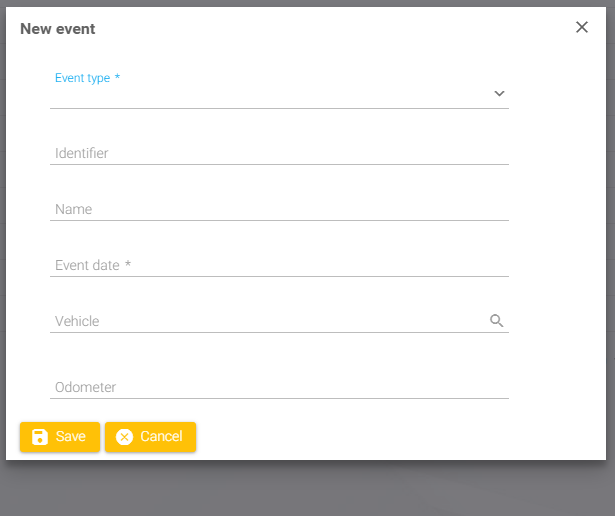615x516 pixels.
Task: Click the circled X icon on Cancel
Action: point(124,437)
